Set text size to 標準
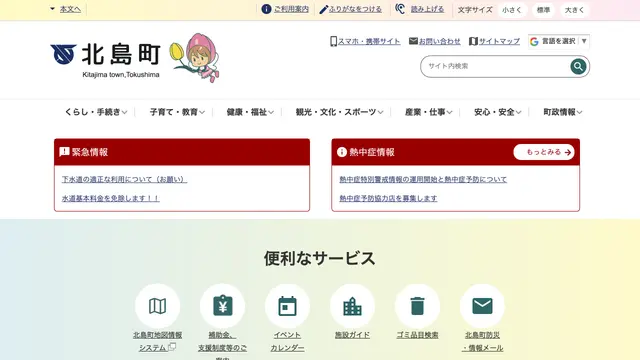This screenshot has width=640, height=360. [x=543, y=10]
